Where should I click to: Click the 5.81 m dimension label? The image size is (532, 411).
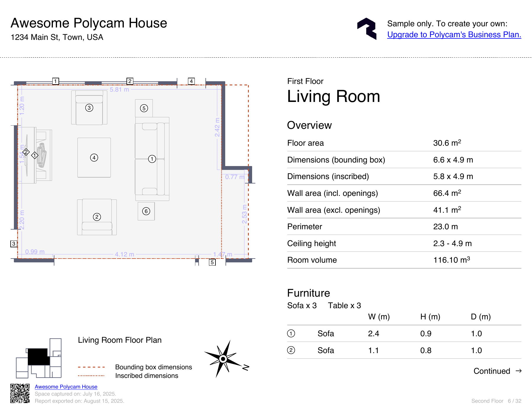coord(119,89)
